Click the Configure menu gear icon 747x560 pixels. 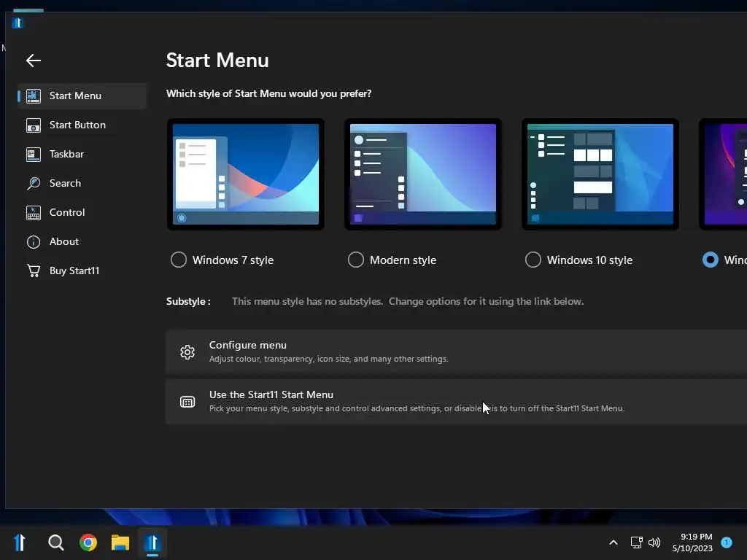pyautogui.click(x=187, y=352)
